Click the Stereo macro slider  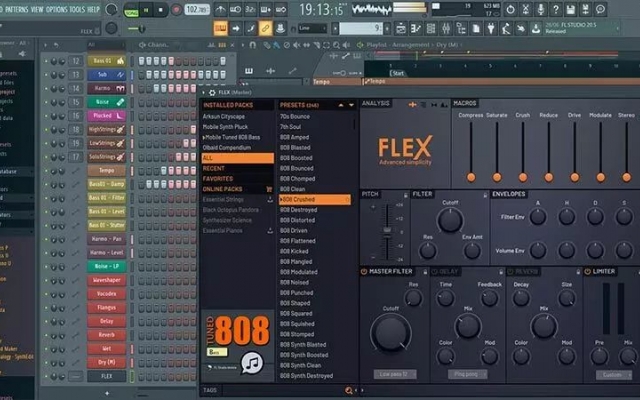(x=626, y=151)
